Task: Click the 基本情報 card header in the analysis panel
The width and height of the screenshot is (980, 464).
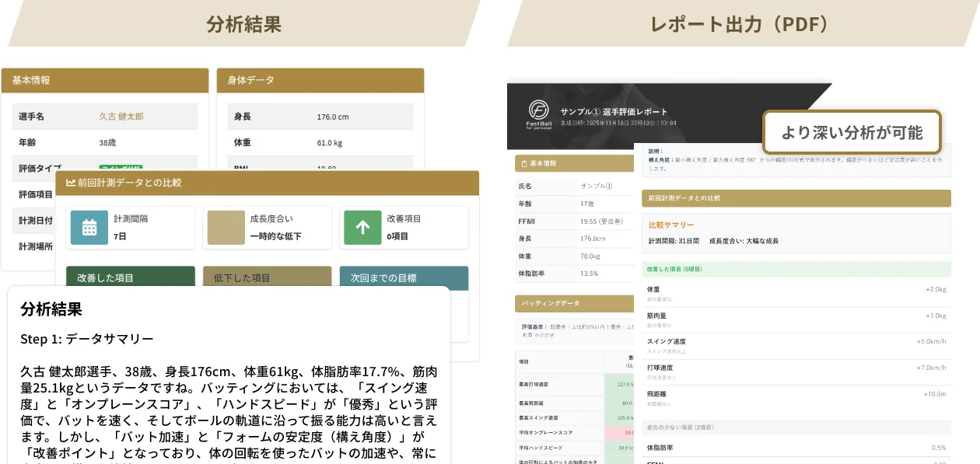Action: pyautogui.click(x=105, y=80)
